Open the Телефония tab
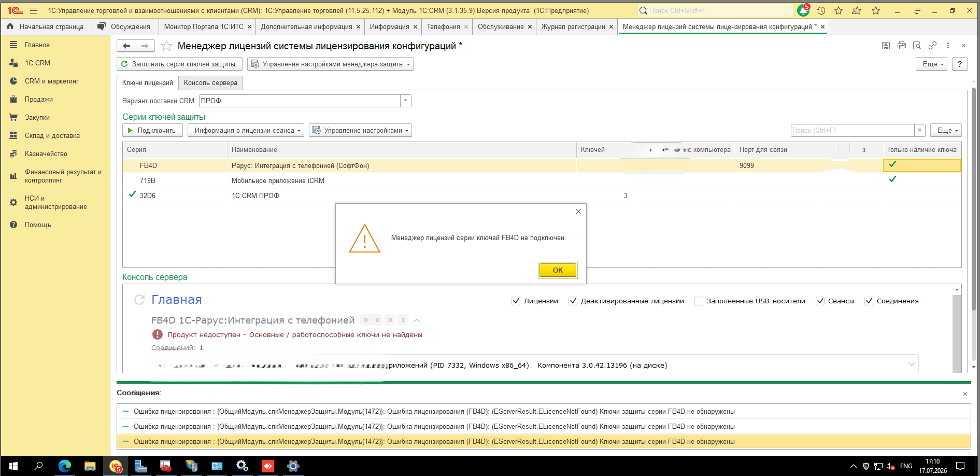The height and width of the screenshot is (476, 980). pos(443,26)
